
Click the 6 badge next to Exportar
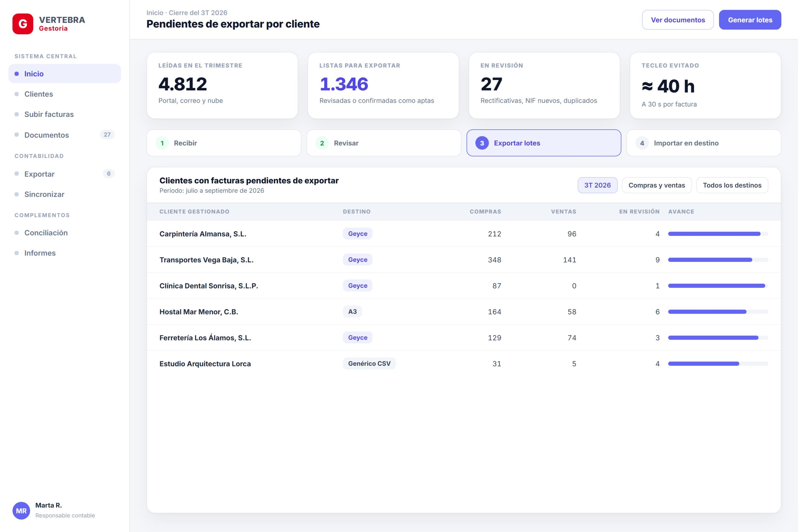point(109,174)
